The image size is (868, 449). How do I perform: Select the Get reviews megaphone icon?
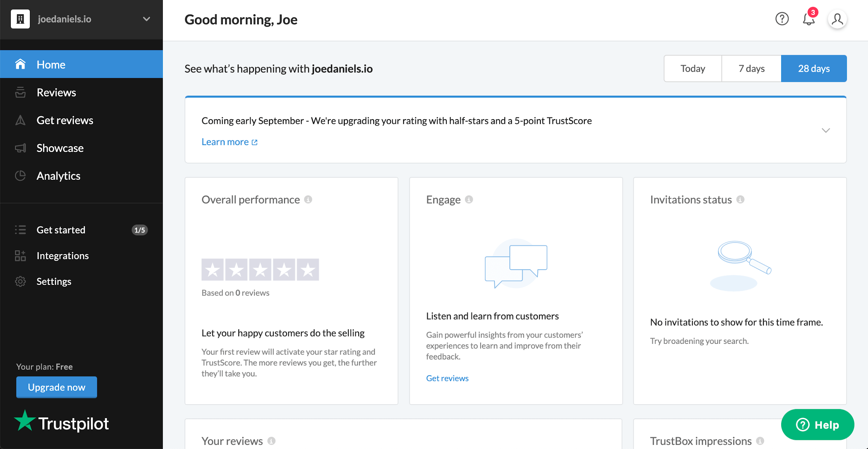click(20, 120)
